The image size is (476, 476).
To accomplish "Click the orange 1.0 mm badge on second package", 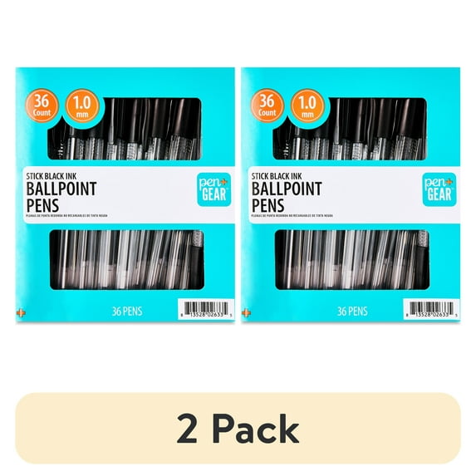I will pyautogui.click(x=307, y=106).
